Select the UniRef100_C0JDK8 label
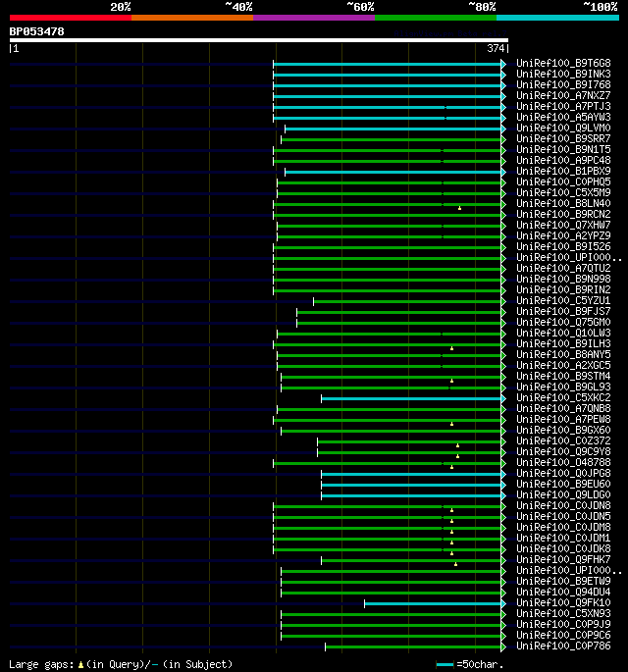628x672 pixels. [563, 548]
